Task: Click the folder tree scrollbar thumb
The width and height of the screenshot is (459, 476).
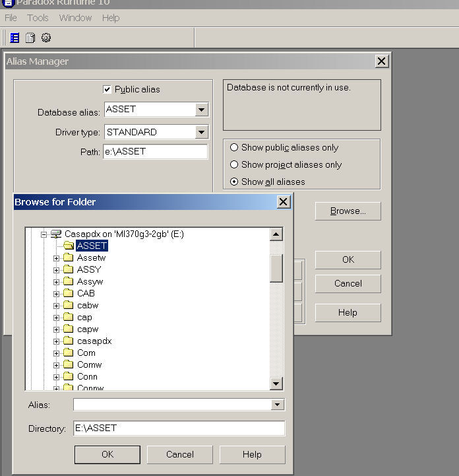Action: pos(276,268)
